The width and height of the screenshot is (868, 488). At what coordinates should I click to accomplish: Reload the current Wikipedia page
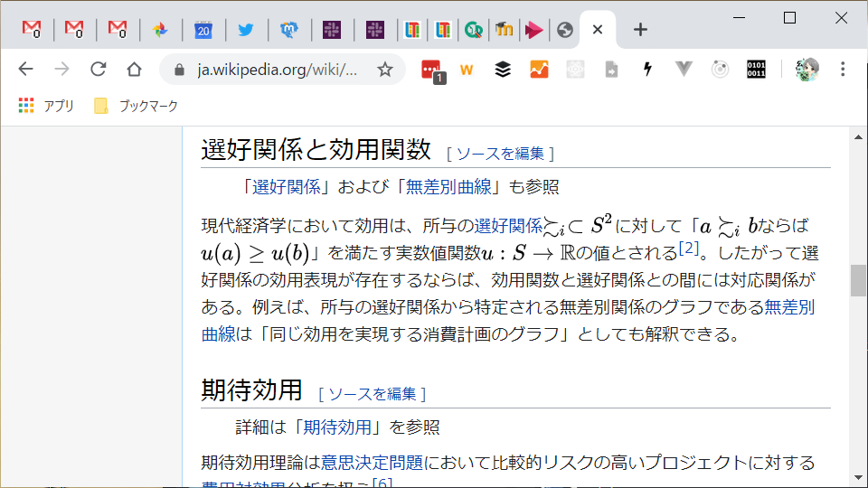pyautogui.click(x=99, y=70)
